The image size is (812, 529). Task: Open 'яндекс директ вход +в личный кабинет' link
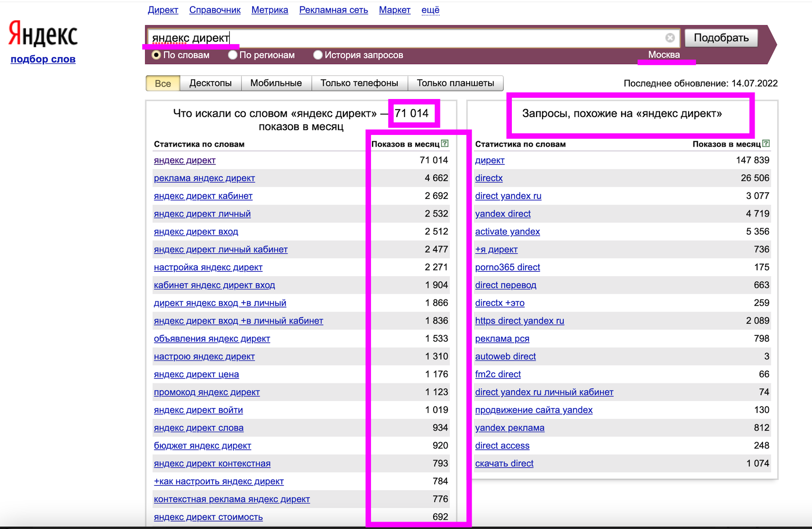238,321
